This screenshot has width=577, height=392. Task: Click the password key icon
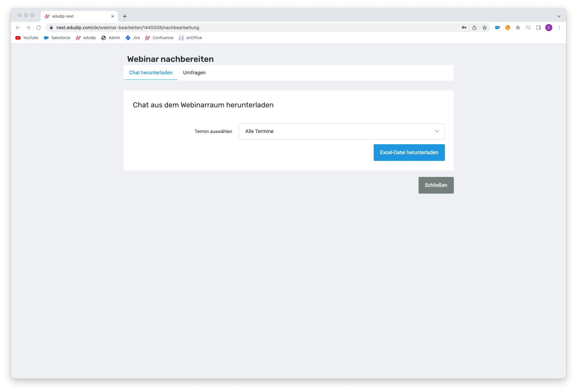464,28
